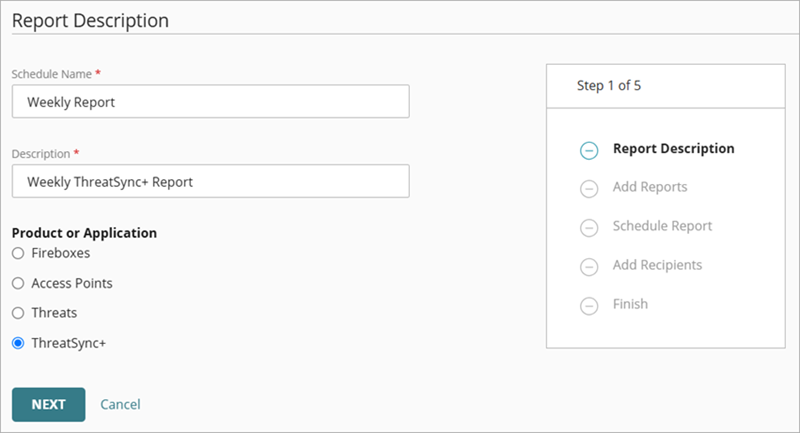
Task: Jump to the Schedule Report step label
Action: (662, 226)
